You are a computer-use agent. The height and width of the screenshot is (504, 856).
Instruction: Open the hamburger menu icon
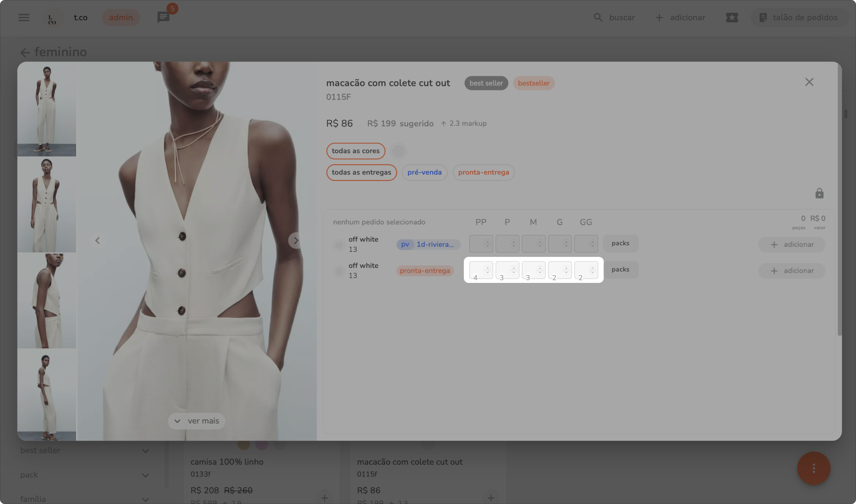(24, 17)
